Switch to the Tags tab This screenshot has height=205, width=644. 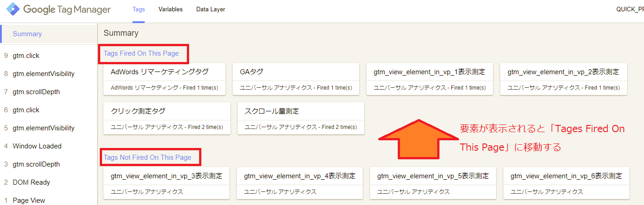pyautogui.click(x=138, y=10)
